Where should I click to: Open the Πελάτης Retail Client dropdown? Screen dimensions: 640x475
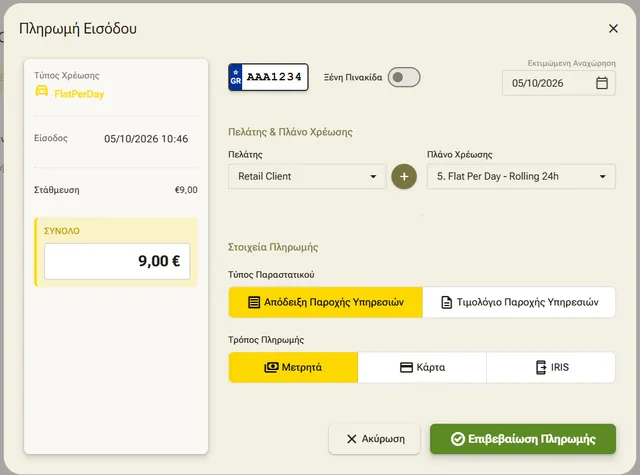(x=307, y=176)
